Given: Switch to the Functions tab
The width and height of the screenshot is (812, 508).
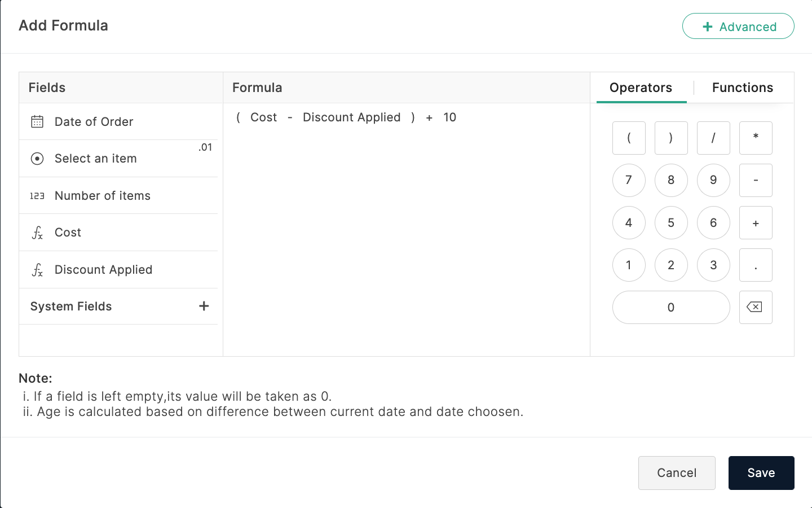Looking at the screenshot, I should tap(743, 87).
